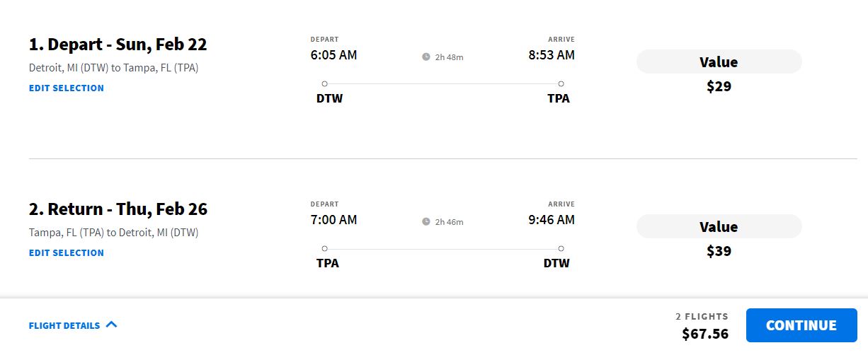Click the 6:05 AM departure time

click(333, 54)
